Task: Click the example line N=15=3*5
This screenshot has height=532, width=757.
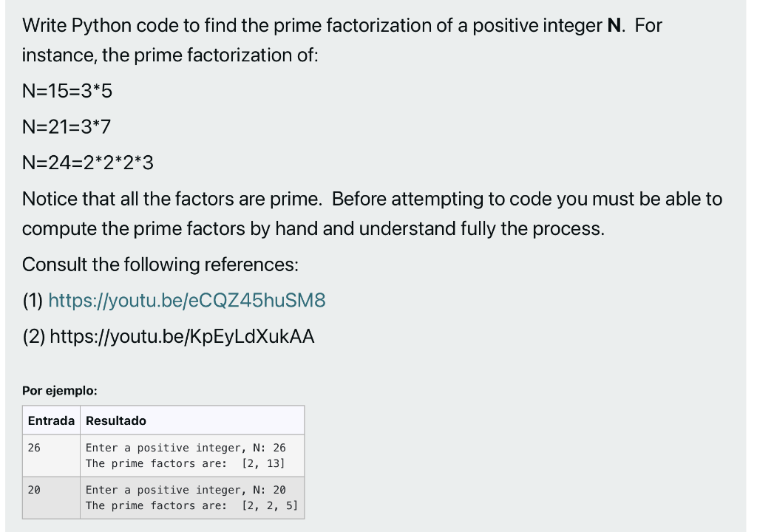Action: pos(67,91)
